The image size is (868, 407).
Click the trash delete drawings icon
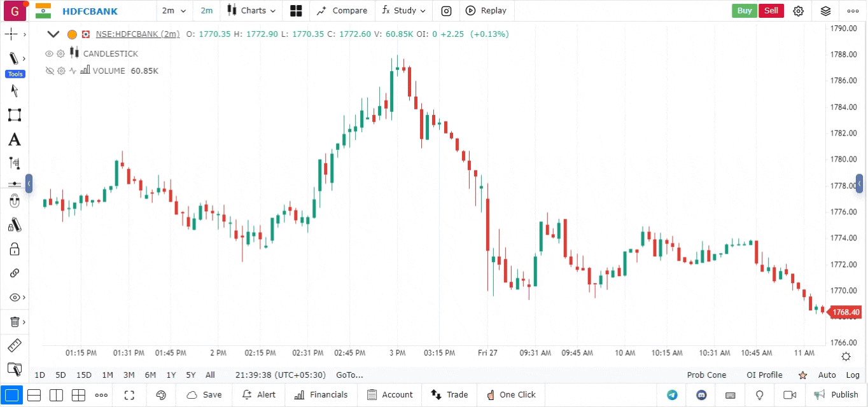[14, 322]
